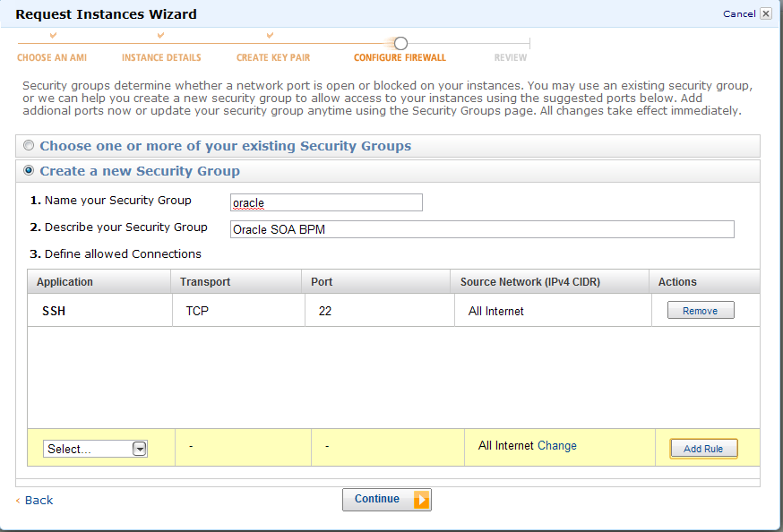Click the Back arrow icon
The image size is (783, 532).
click(19, 501)
